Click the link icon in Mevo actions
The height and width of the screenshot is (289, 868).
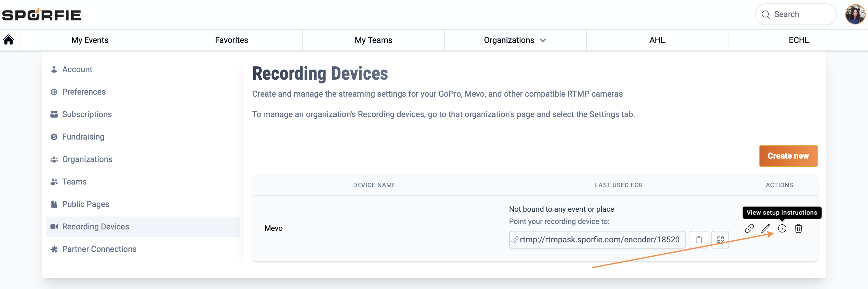tap(750, 228)
